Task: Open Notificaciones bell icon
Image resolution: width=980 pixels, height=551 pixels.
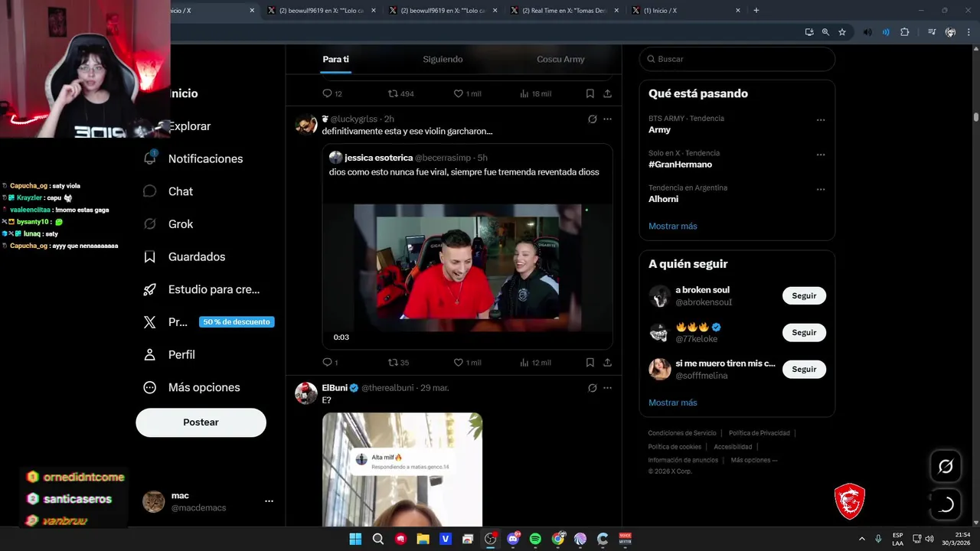Action: click(x=150, y=158)
